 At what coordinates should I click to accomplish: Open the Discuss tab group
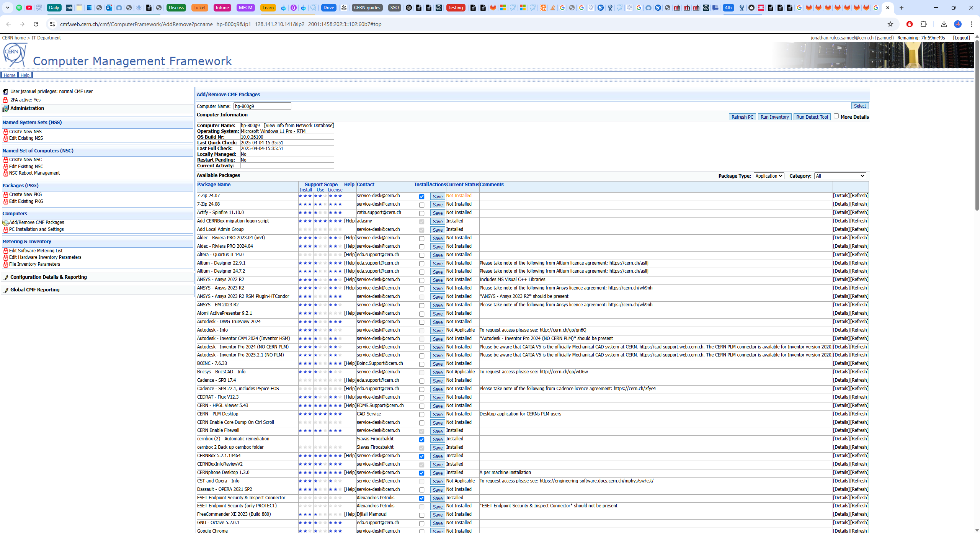click(x=176, y=8)
